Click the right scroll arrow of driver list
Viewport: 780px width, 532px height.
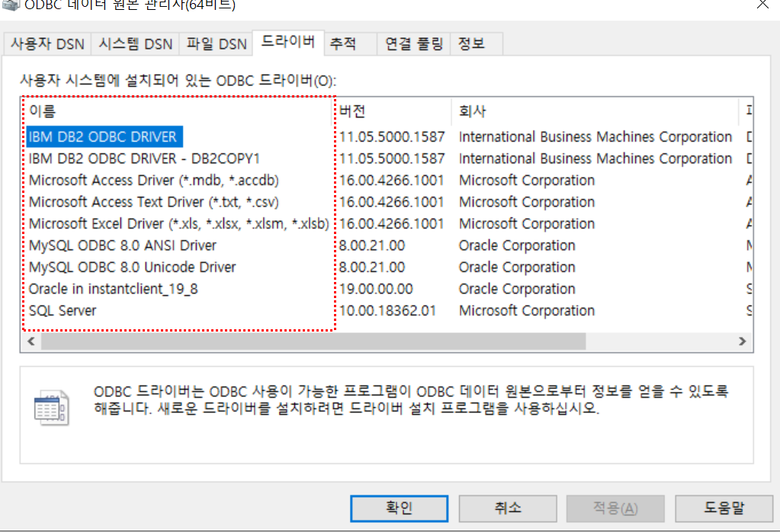742,341
